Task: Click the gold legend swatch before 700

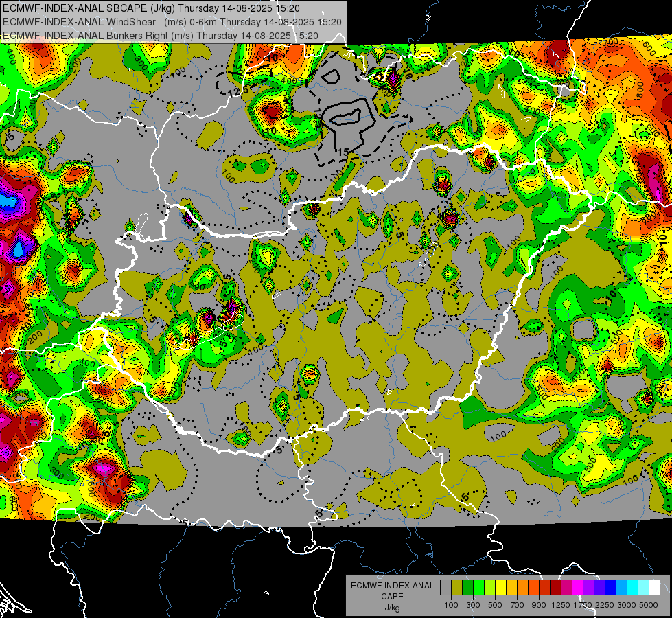Action: (511, 588)
